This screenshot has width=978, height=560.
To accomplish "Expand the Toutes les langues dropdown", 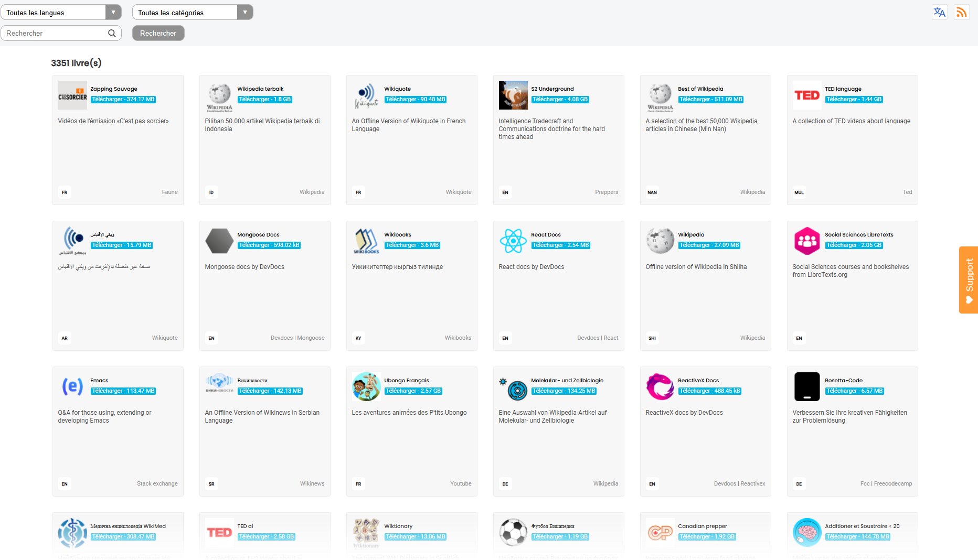I will [61, 12].
